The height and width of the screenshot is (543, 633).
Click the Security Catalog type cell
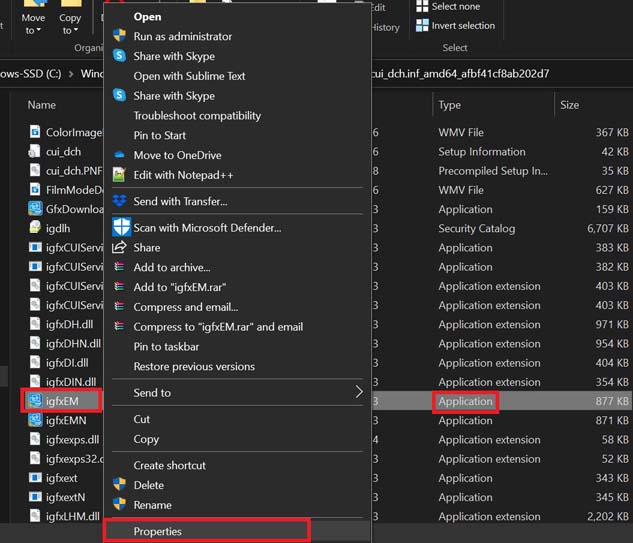(477, 229)
